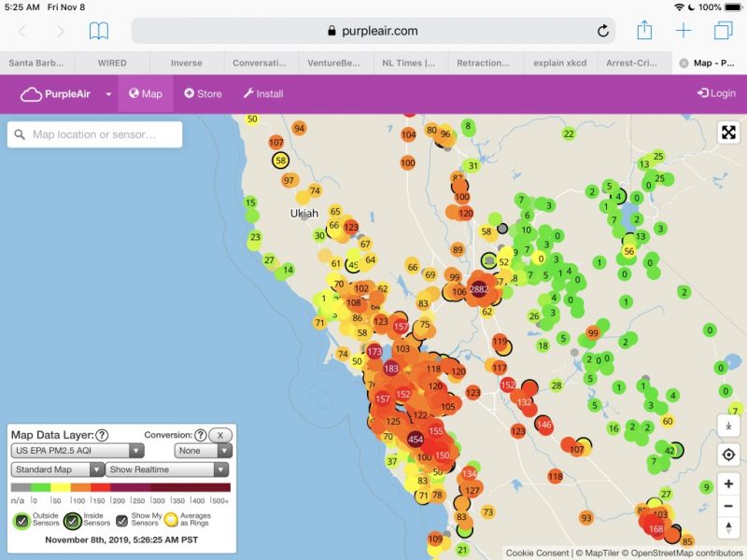Open the US EPA PM2.5 AQI dropdown
Viewport: 747px width, 560px height.
point(78,451)
